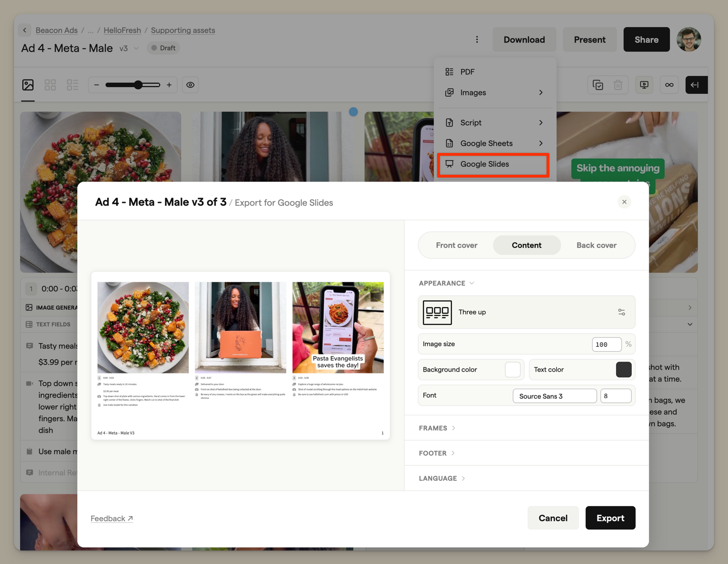This screenshot has height=564, width=728.
Task: Click the three-dot more options icon
Action: coord(477,40)
